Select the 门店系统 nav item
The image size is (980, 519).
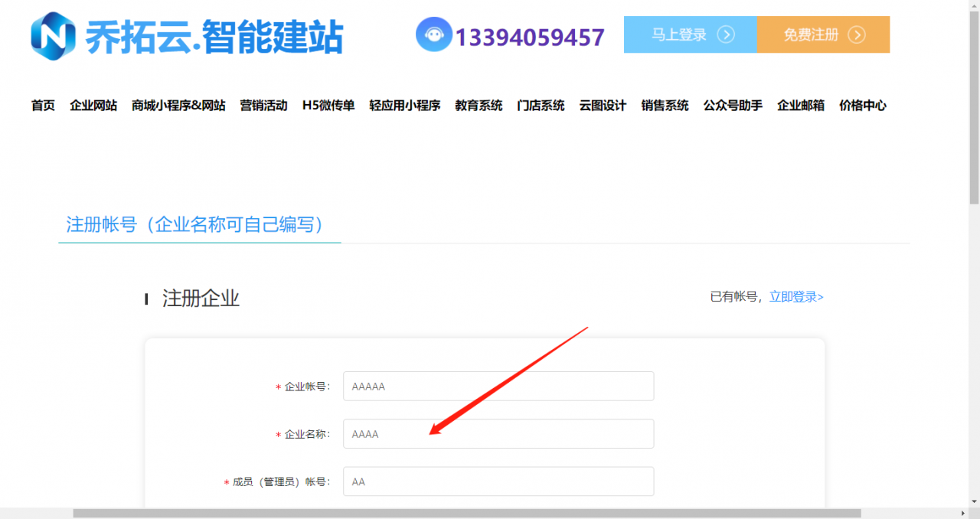click(x=541, y=106)
